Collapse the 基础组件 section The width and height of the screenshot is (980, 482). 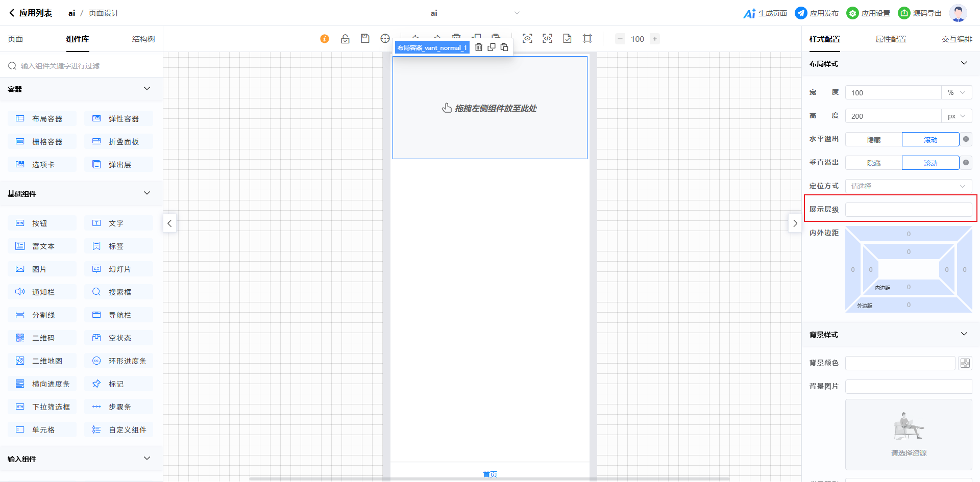point(147,193)
